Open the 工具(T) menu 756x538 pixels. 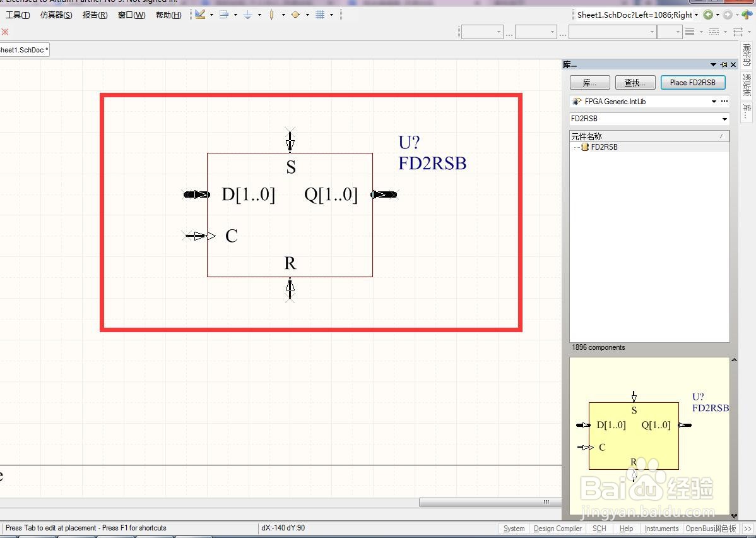click(x=18, y=15)
